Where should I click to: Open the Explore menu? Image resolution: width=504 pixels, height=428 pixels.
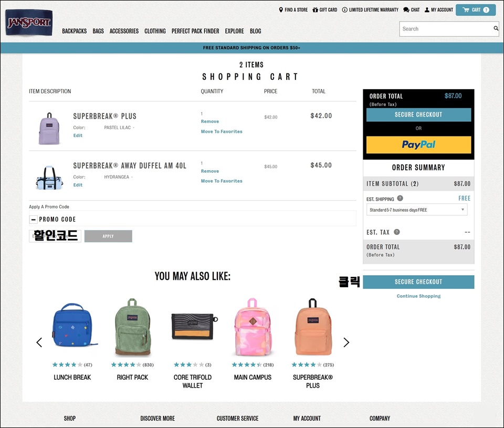point(234,31)
